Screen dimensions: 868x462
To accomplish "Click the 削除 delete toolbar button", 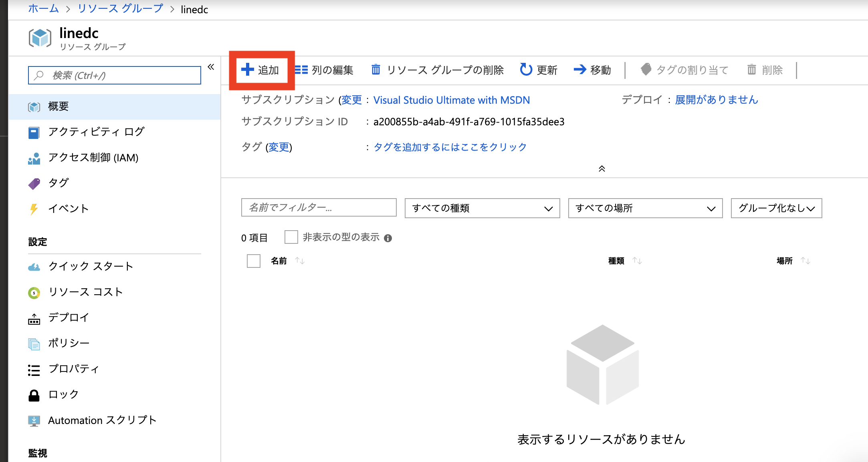I will click(765, 70).
